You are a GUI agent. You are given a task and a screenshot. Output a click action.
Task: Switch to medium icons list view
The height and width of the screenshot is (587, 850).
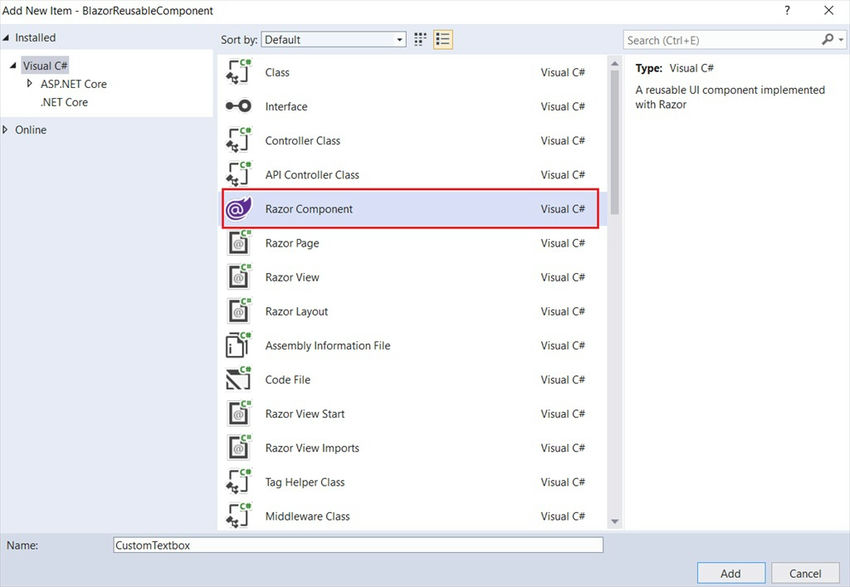pos(443,40)
